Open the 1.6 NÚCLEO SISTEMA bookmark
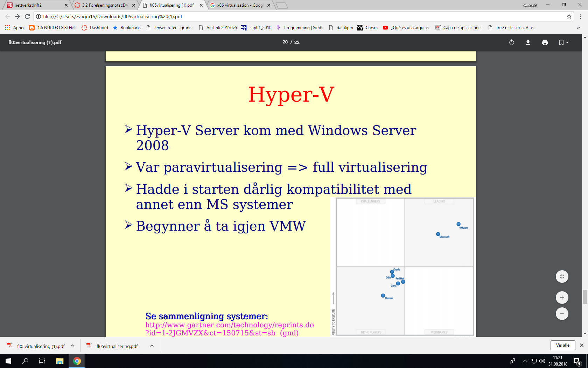 click(53, 28)
